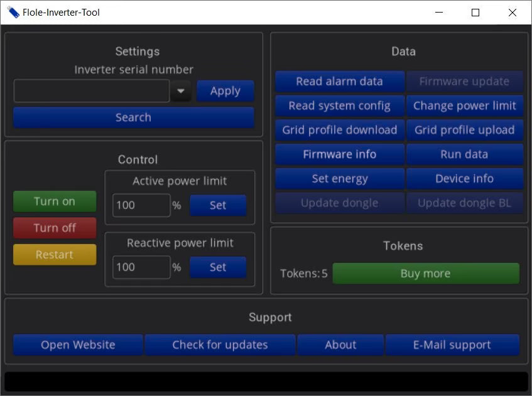Image resolution: width=532 pixels, height=396 pixels.
Task: Focus the Active power limit percent field
Action: [141, 205]
